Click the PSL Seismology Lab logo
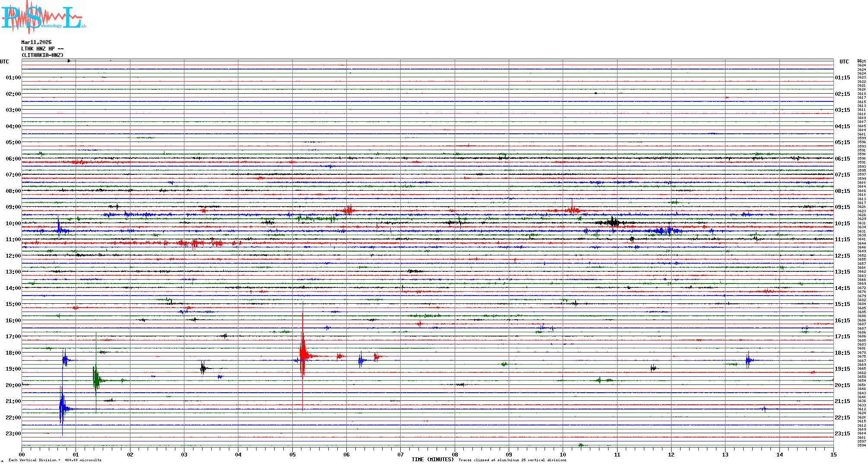The image size is (868, 466). [43, 17]
